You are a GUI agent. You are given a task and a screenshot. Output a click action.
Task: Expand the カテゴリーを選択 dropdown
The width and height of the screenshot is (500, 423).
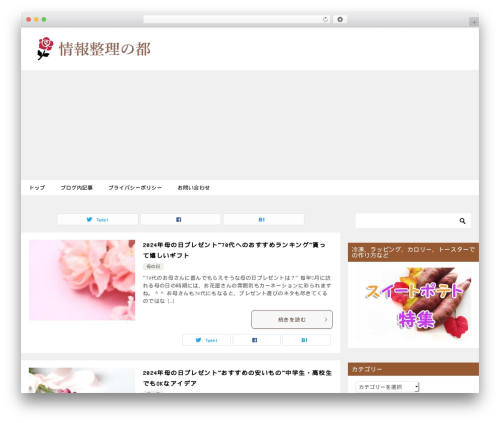click(387, 387)
